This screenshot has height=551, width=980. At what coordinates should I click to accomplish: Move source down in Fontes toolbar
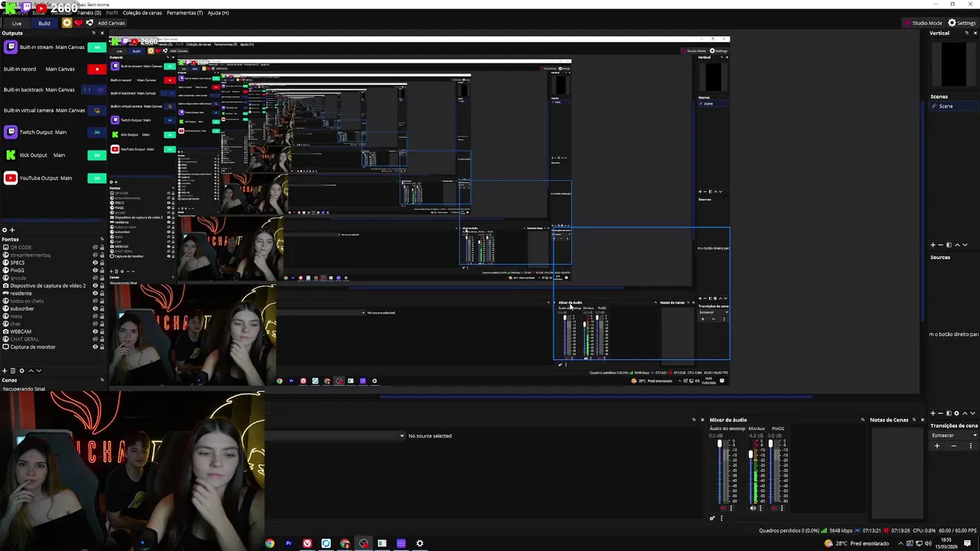coord(39,370)
